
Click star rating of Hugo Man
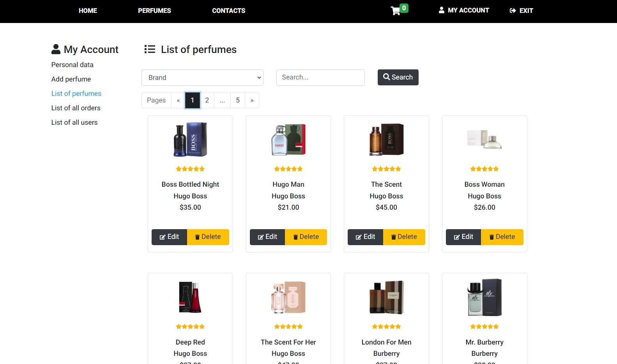click(x=288, y=169)
